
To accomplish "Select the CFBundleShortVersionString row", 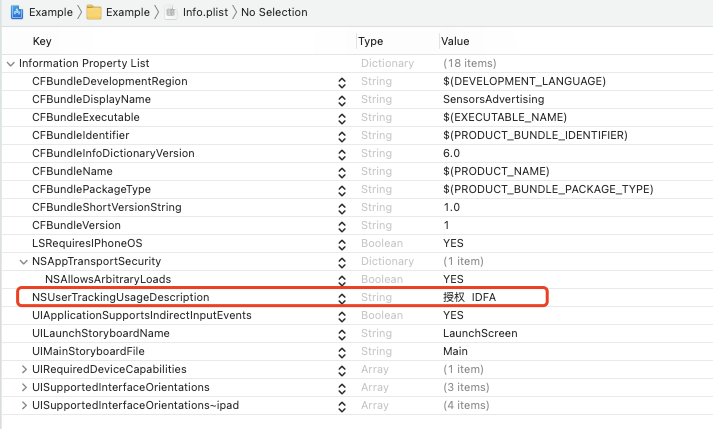I will point(106,207).
